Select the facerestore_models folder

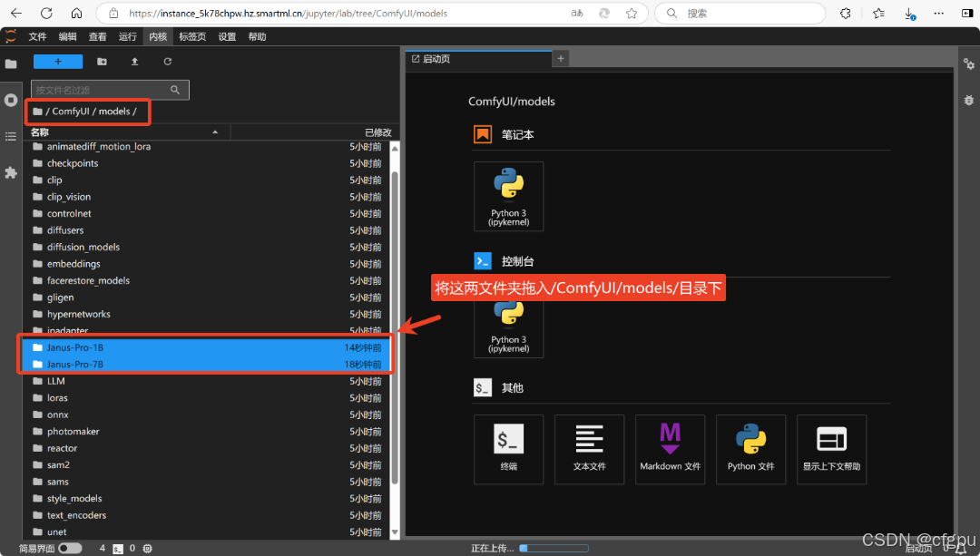[206, 280]
